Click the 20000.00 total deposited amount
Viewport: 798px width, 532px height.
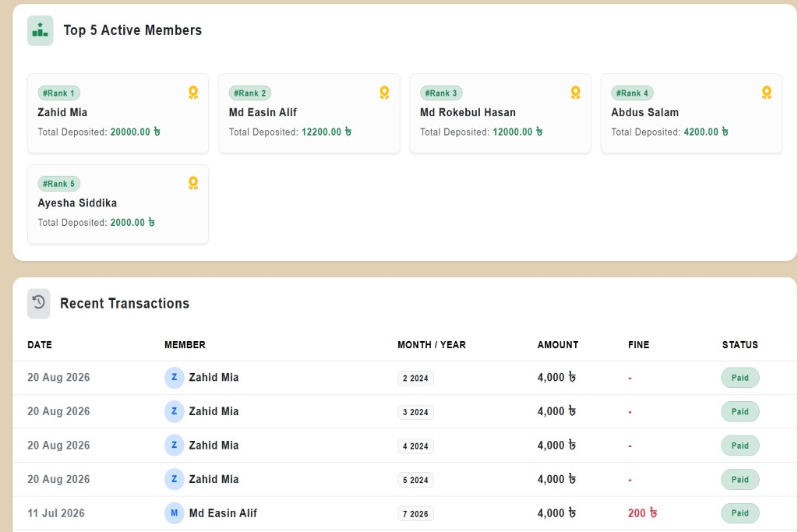tap(136, 132)
